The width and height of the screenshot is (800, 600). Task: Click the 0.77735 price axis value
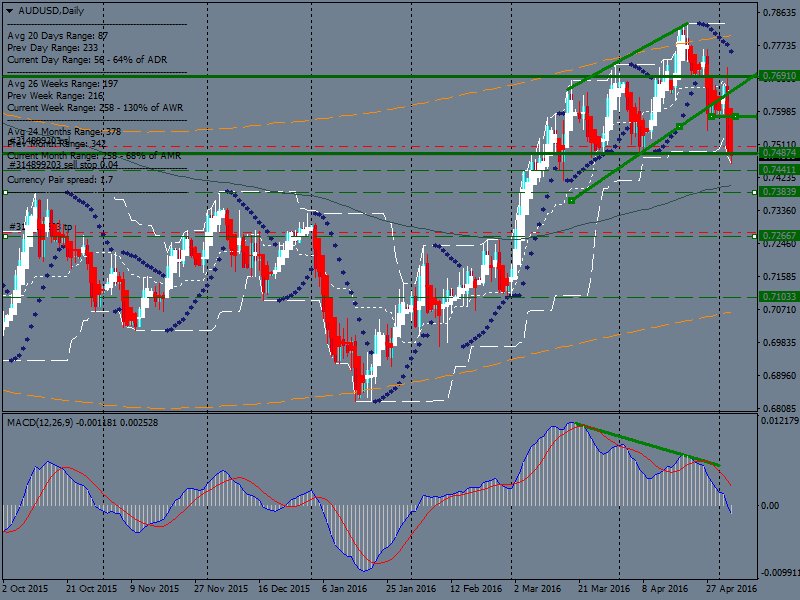tap(779, 45)
